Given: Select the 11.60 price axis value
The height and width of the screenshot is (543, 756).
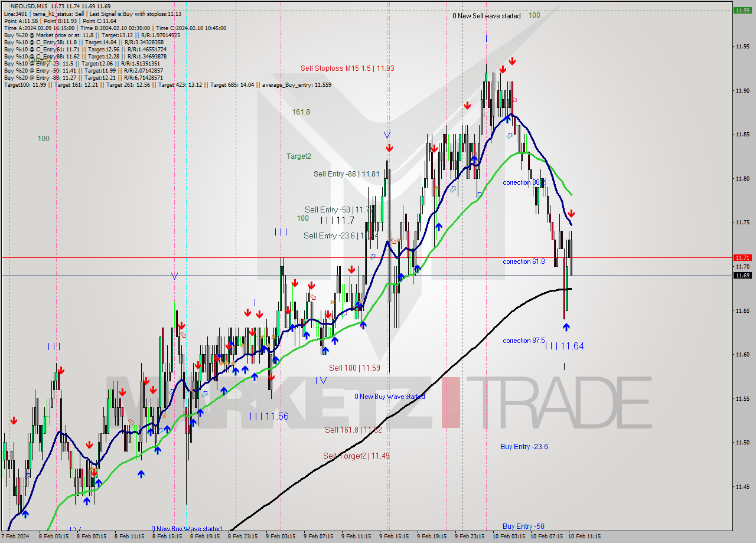Looking at the screenshot, I should pyautogui.click(x=742, y=354).
